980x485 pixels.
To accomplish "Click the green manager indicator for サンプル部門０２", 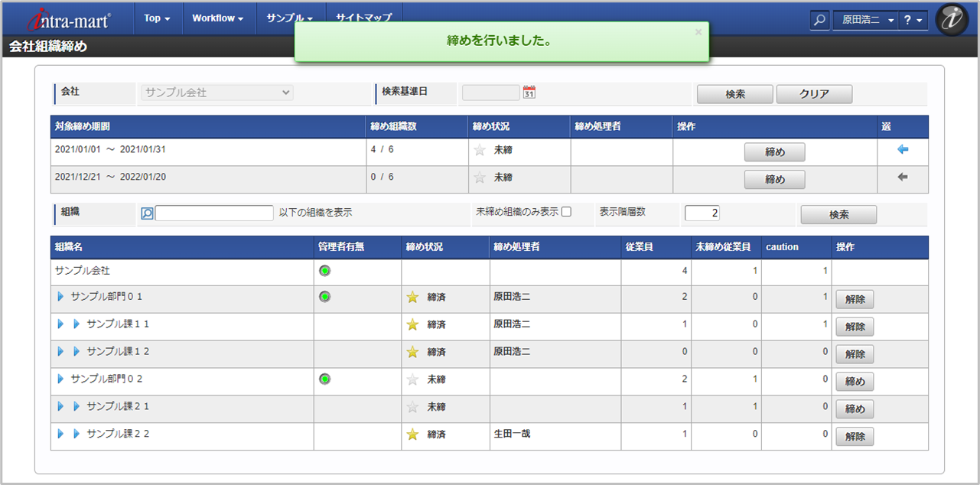I will tap(324, 379).
